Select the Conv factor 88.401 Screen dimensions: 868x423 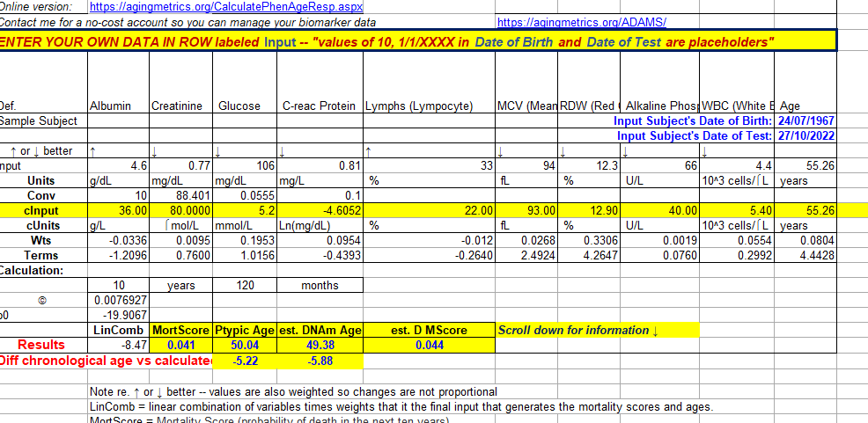pos(180,196)
